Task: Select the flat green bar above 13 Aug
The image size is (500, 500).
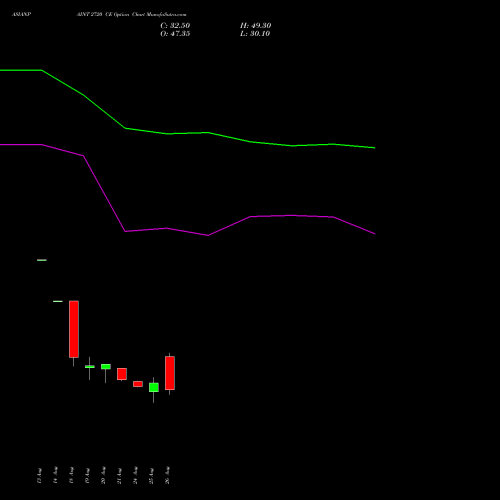Action: 42,260
